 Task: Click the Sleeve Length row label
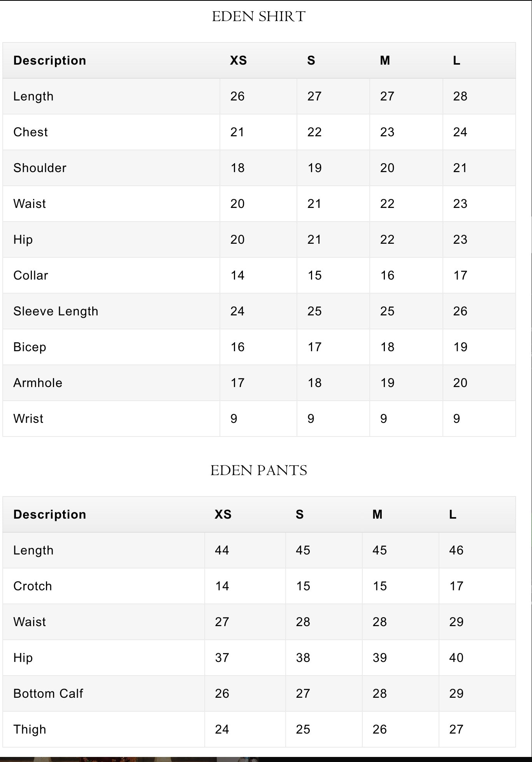[56, 311]
